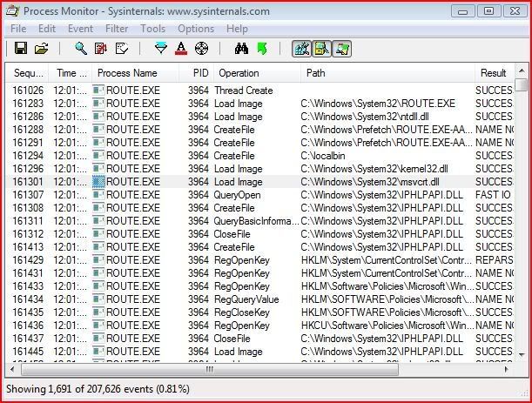The width and height of the screenshot is (532, 403).
Task: Click the Open folder toolbar icon
Action: click(x=42, y=48)
